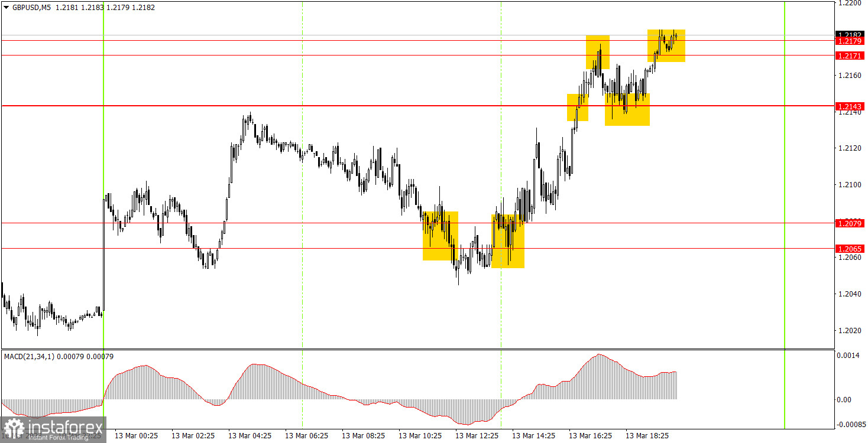Click the 13 Mar 18:25 time label

[647, 436]
